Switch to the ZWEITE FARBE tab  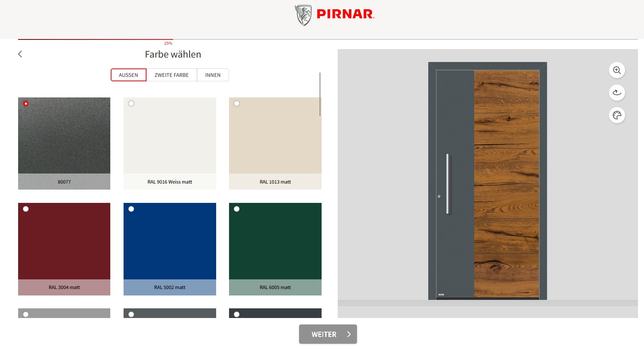click(x=171, y=75)
